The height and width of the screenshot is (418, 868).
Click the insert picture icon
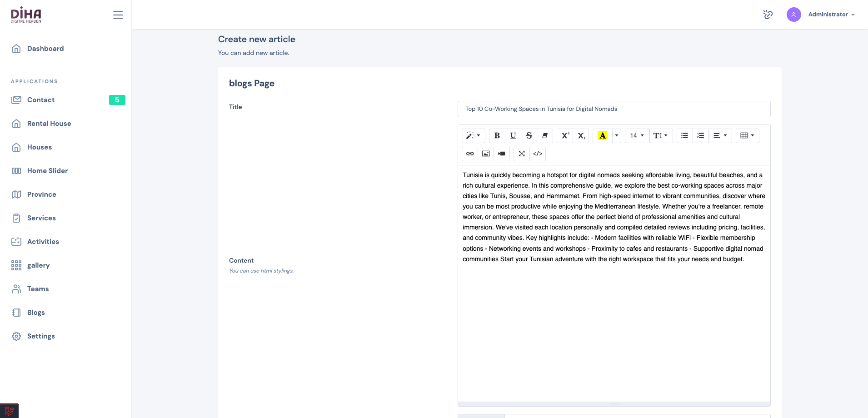tap(486, 154)
